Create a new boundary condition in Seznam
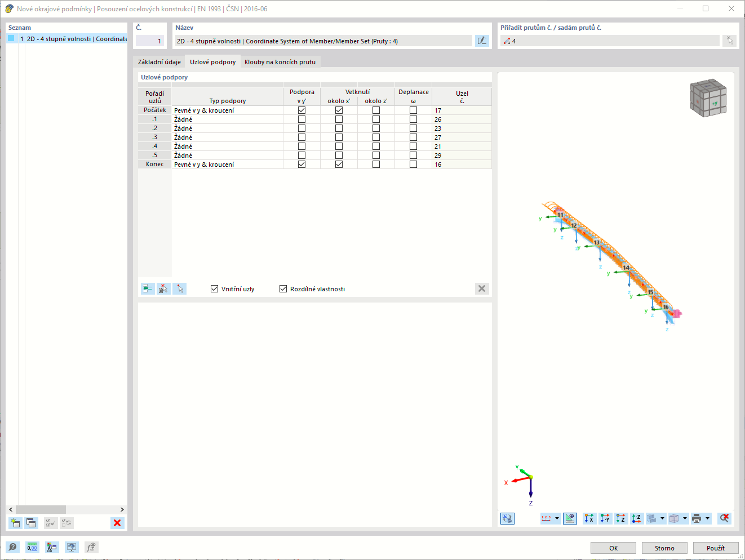The image size is (745, 560). (15, 523)
